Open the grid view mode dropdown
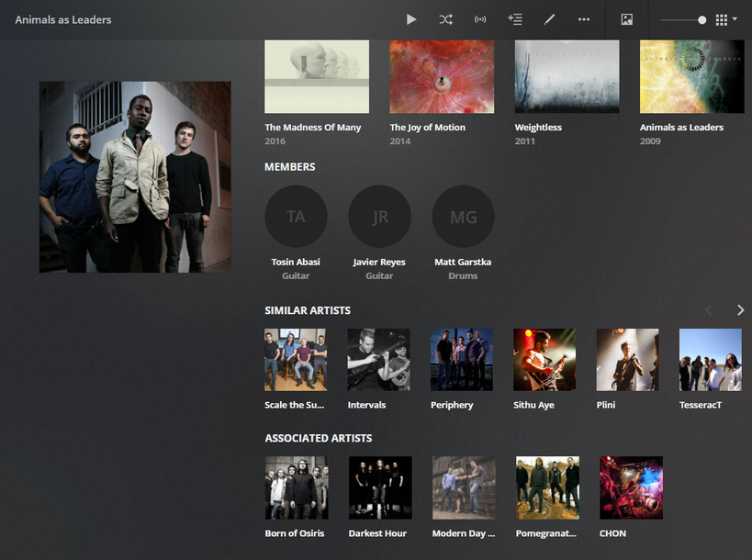The width and height of the screenshot is (752, 560). click(726, 19)
